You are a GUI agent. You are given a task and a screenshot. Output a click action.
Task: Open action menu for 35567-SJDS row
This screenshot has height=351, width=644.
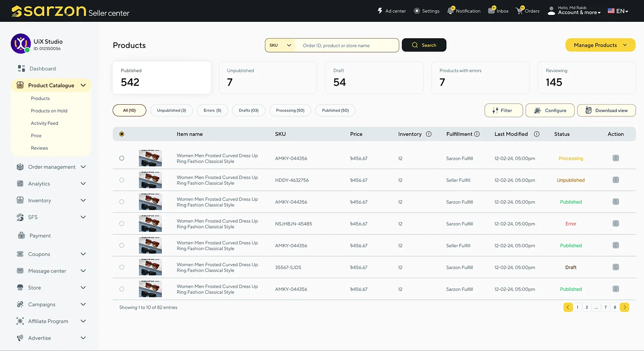[x=616, y=267]
